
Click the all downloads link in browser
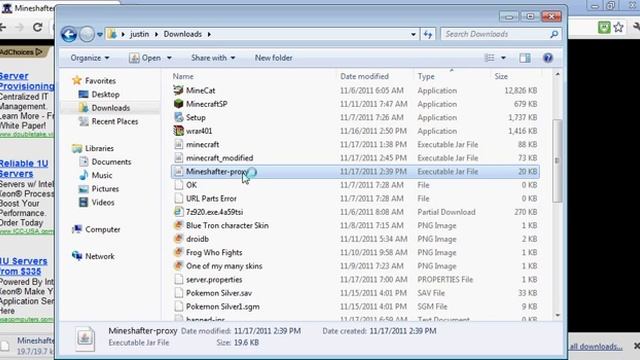pos(596,347)
